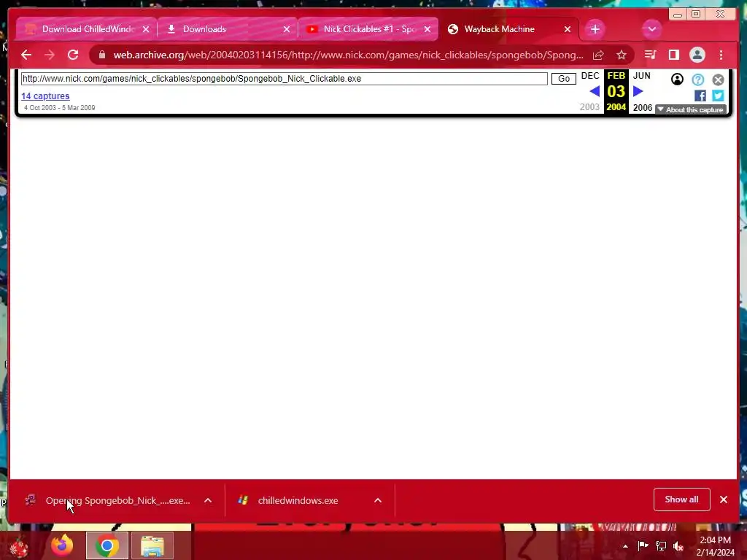Open Wayback help question icon
This screenshot has height=560, width=747.
click(x=698, y=79)
